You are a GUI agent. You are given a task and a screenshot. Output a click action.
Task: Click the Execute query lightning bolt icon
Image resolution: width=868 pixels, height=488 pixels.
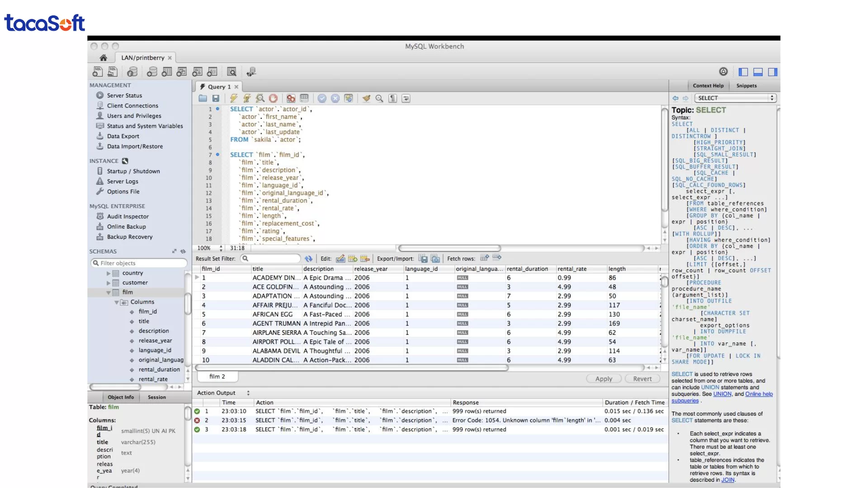coord(233,99)
